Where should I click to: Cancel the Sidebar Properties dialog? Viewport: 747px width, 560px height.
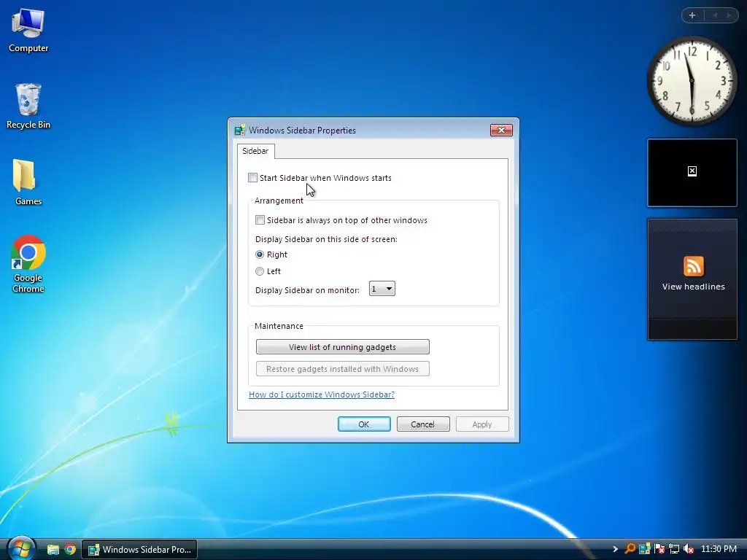point(423,424)
